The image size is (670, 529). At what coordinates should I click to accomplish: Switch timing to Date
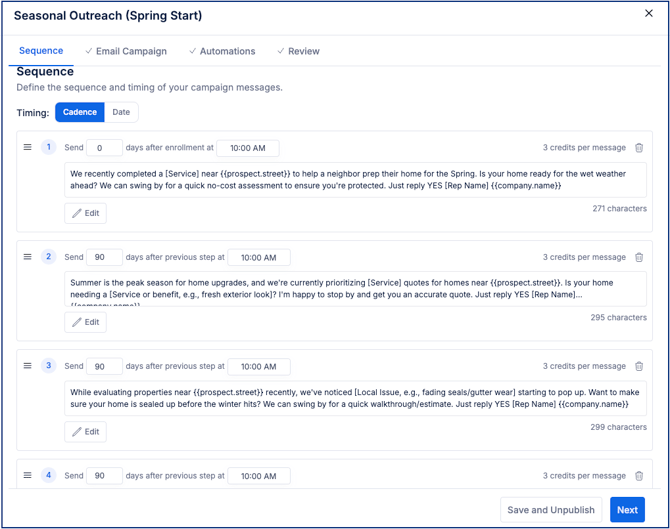point(121,112)
